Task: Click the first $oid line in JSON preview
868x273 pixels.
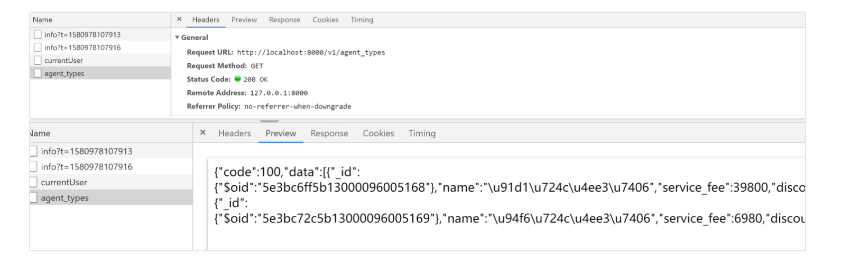Action: (509, 187)
